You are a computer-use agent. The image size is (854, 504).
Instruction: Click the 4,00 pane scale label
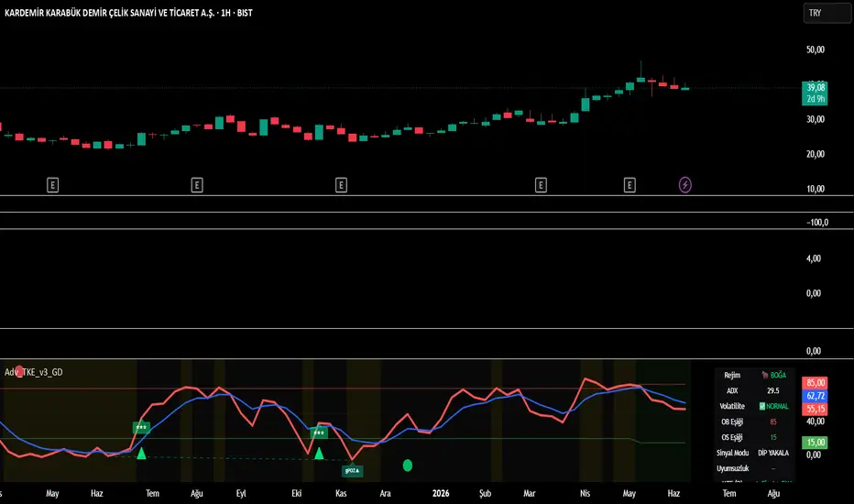[813, 258]
